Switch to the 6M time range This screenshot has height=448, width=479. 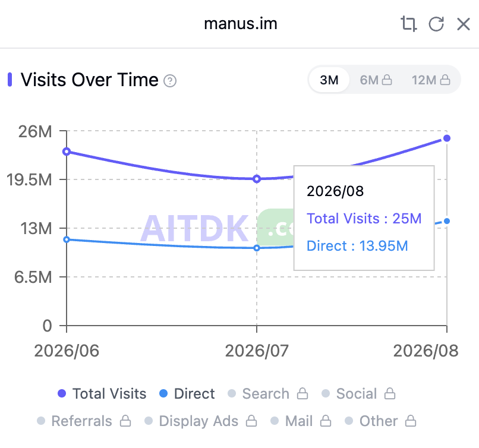(376, 80)
